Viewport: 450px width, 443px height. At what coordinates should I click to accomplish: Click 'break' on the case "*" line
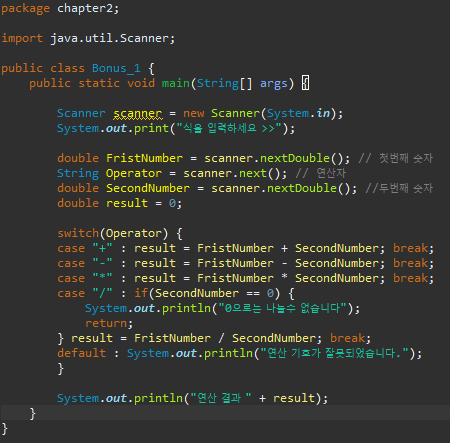click(x=411, y=278)
